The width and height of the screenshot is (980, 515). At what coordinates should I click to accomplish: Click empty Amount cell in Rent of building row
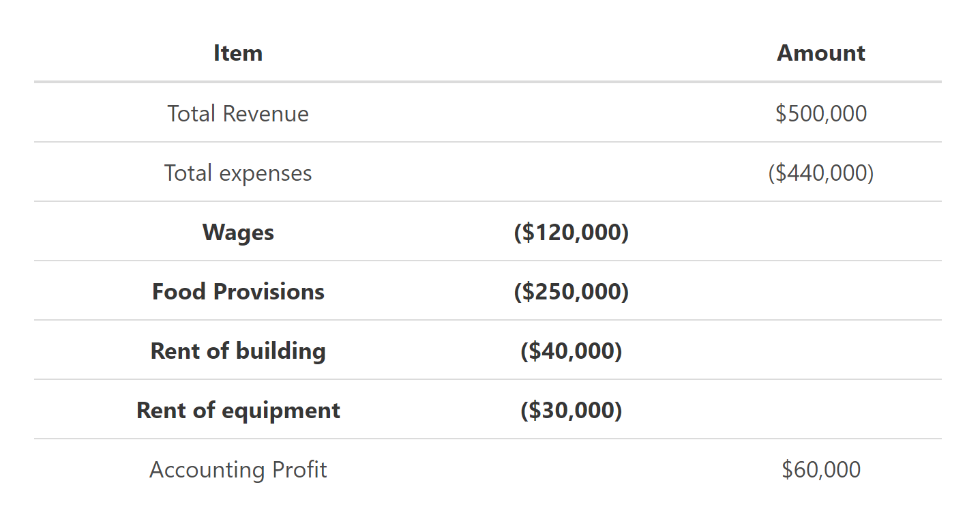(x=821, y=351)
